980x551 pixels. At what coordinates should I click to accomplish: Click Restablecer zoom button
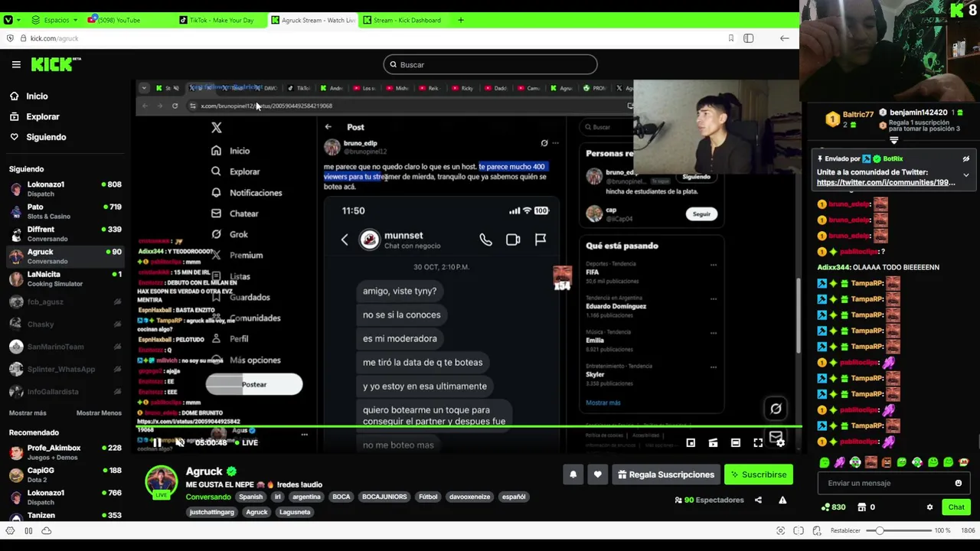(x=846, y=530)
